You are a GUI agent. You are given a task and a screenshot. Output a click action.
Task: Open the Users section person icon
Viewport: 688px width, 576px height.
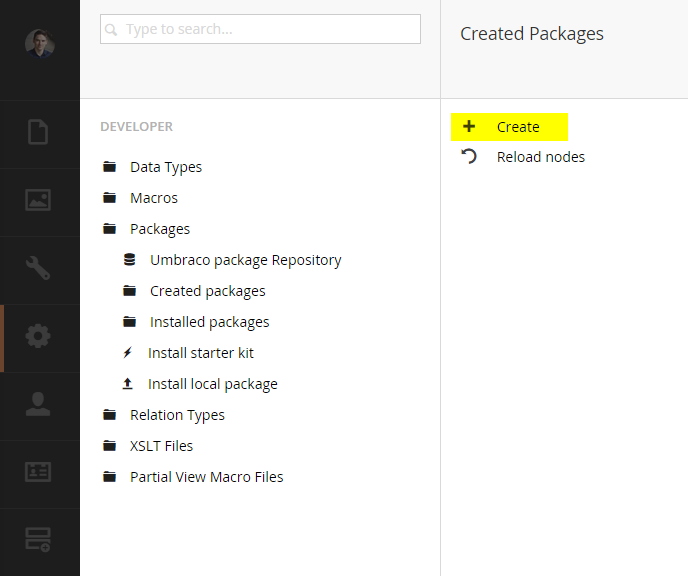38,404
